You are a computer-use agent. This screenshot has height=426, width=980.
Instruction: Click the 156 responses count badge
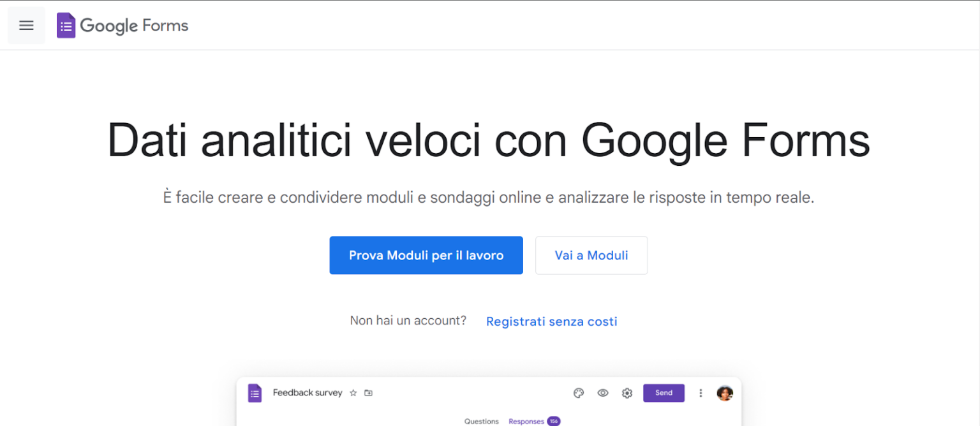(x=554, y=422)
